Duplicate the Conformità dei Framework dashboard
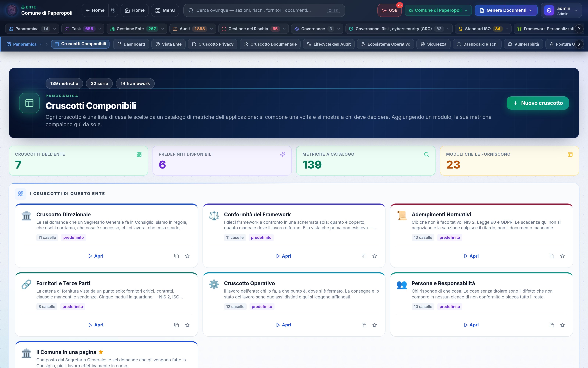588x368 pixels. 364,256
